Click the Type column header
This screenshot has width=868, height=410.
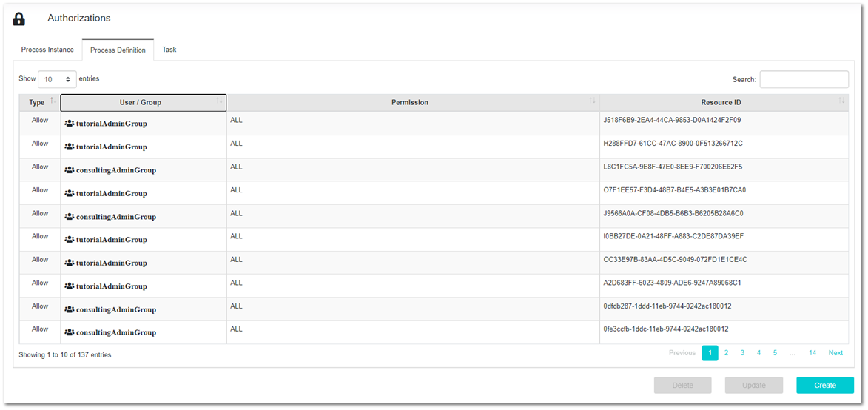(39, 103)
